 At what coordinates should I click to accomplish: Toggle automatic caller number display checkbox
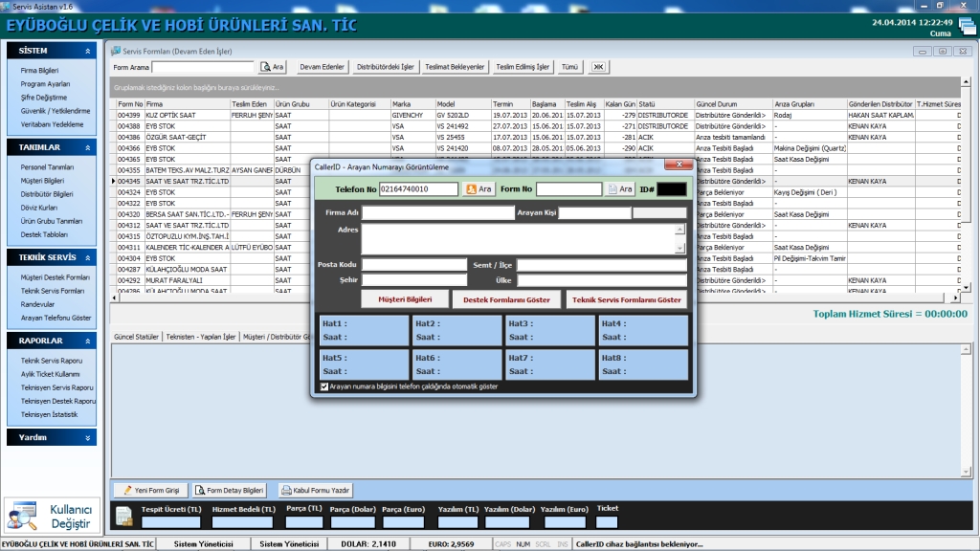324,386
